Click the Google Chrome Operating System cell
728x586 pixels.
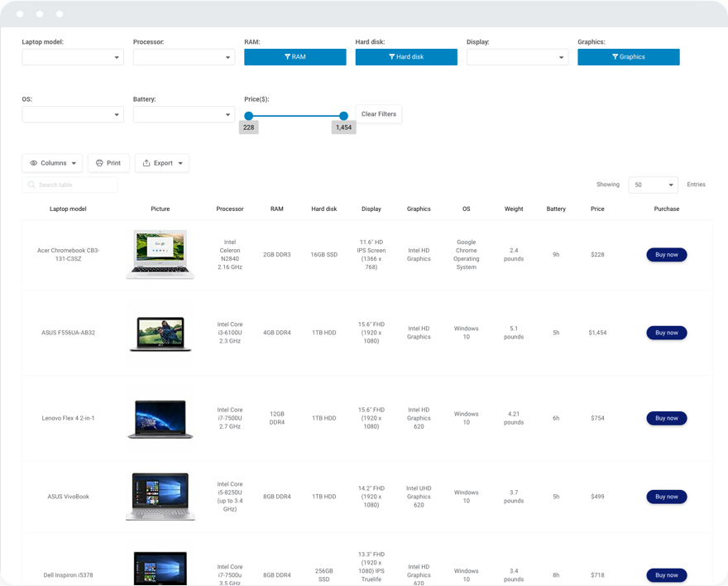466,254
